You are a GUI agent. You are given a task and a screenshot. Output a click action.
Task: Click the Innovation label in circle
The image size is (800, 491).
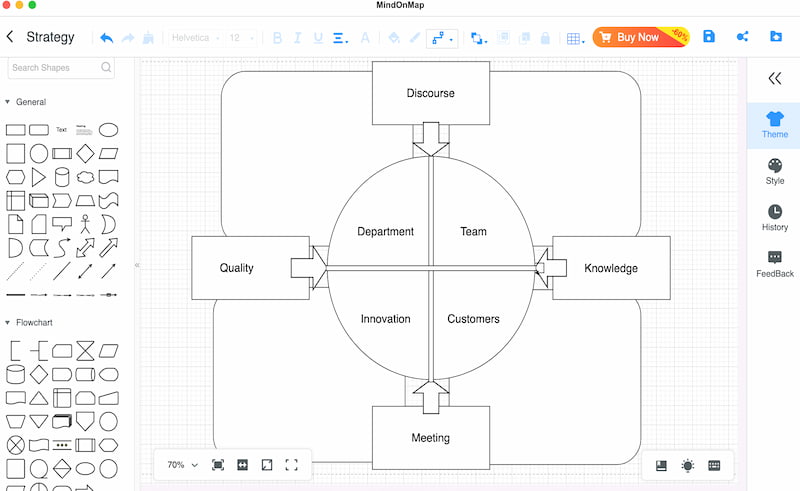click(x=385, y=319)
